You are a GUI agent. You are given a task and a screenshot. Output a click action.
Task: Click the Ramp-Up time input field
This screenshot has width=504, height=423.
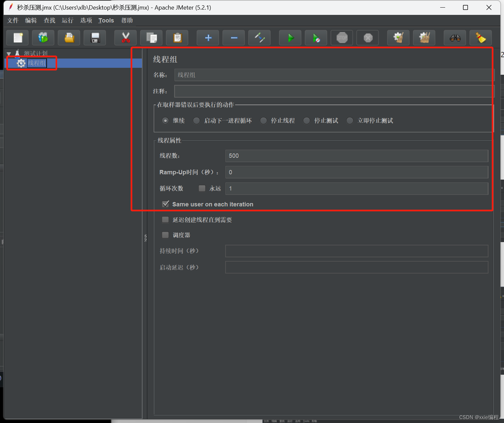click(357, 172)
